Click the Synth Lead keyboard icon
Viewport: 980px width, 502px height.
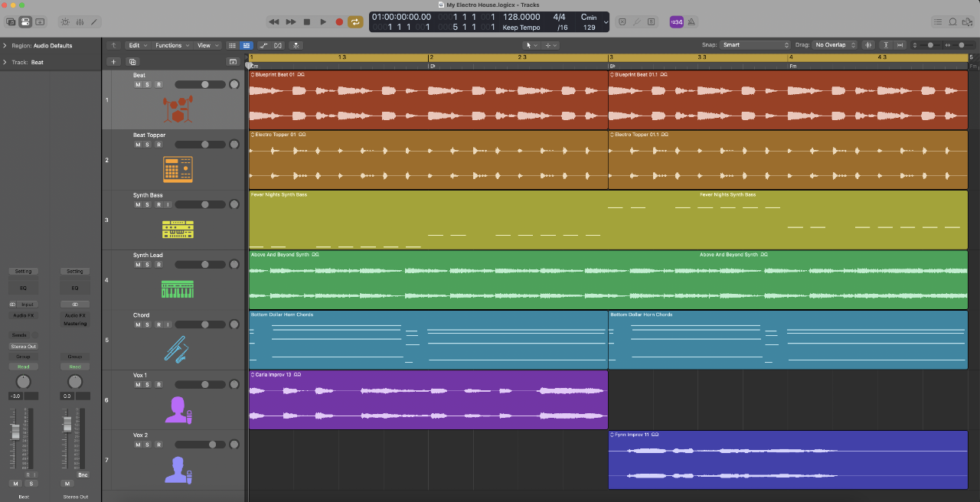[x=178, y=289]
